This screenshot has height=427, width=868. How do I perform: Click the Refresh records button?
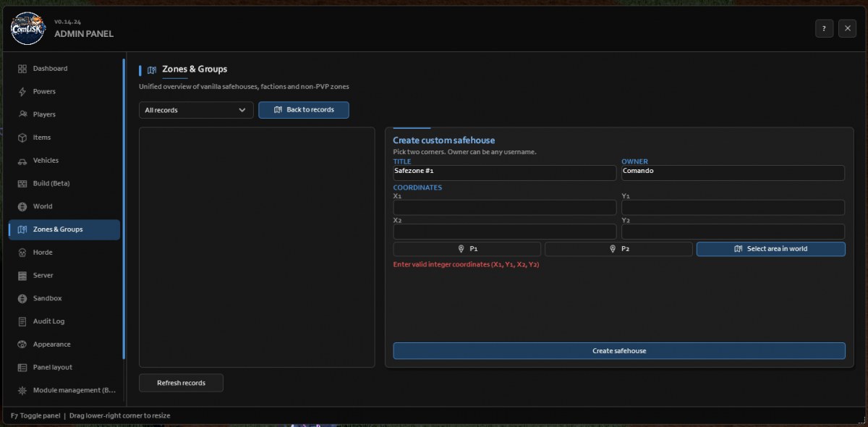(x=181, y=383)
